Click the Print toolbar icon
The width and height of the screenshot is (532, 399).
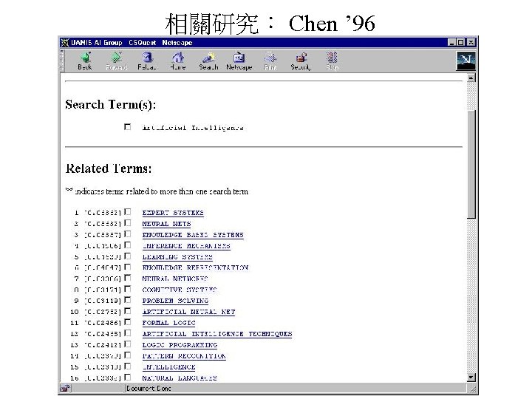270,61
